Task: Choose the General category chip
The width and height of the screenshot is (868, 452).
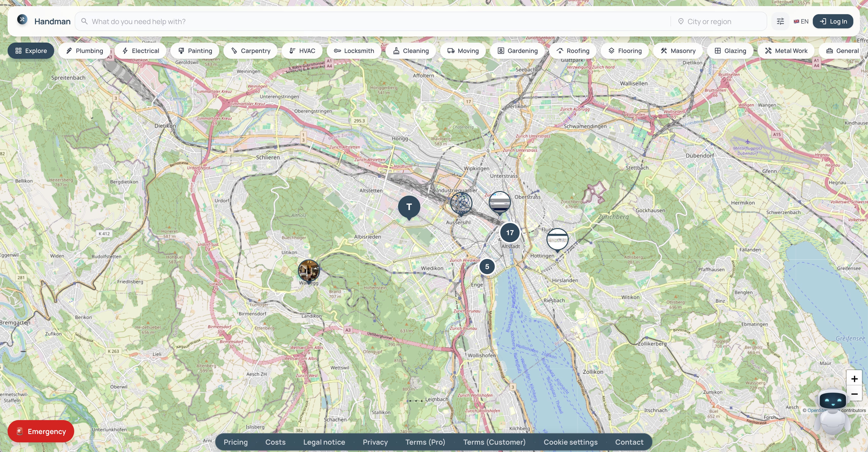Action: pos(843,51)
